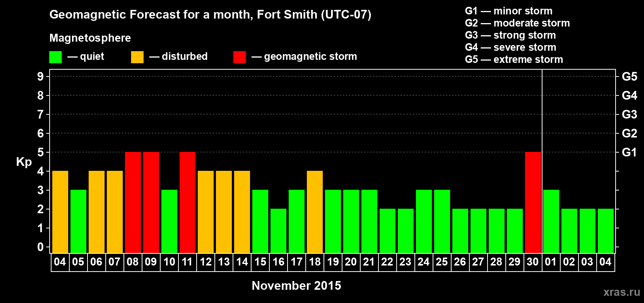Click the green bar for December 02
Screen dimensions: 644x303
point(569,231)
